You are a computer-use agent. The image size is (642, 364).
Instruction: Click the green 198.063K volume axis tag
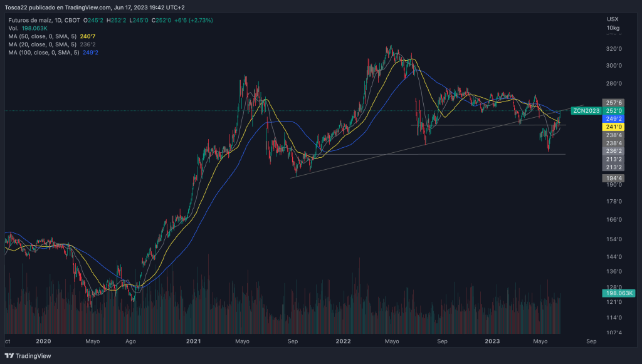click(617, 293)
